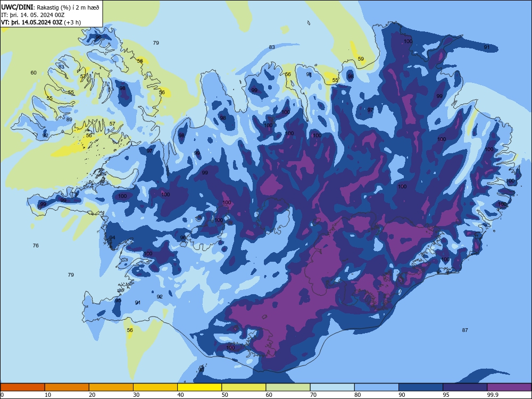The height and width of the screenshot is (399, 532).
Task: Click the dark orange 0–10 legend swatch
Action: click(23, 387)
